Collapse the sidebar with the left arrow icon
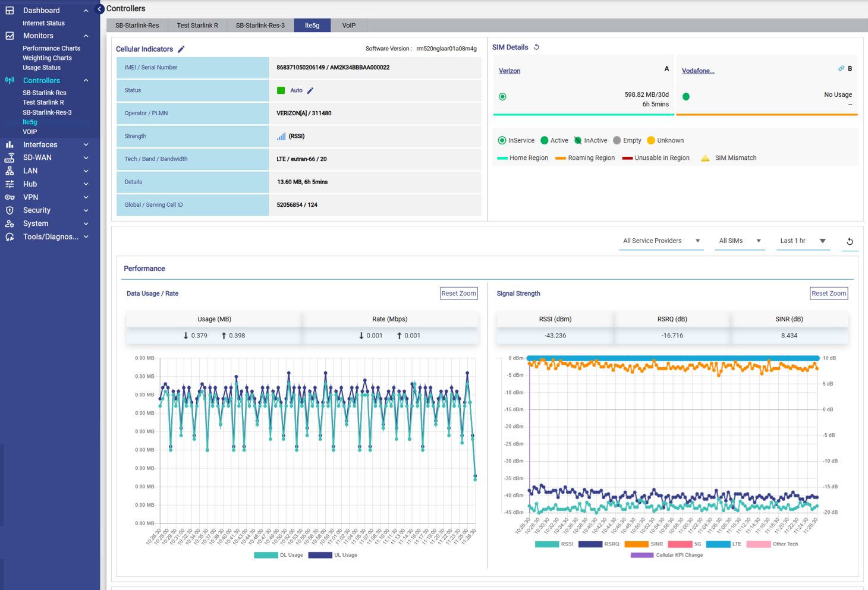Viewport: 868px width, 590px height. (100, 9)
